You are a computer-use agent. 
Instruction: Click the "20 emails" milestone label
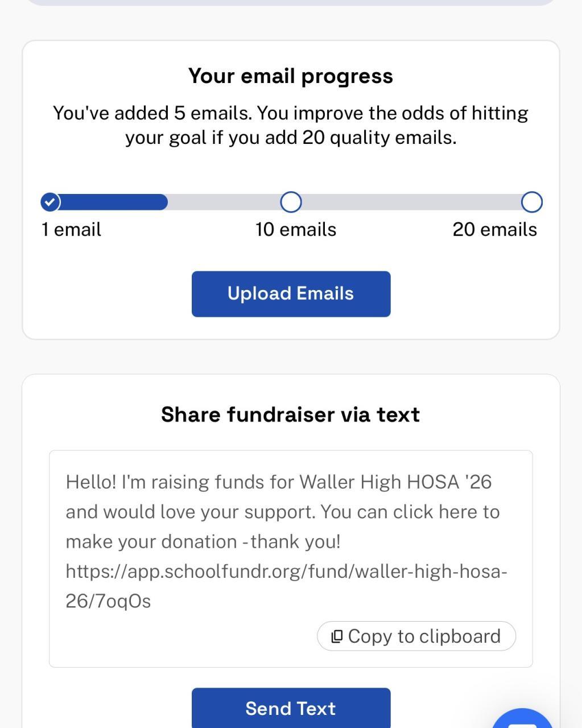coord(494,230)
